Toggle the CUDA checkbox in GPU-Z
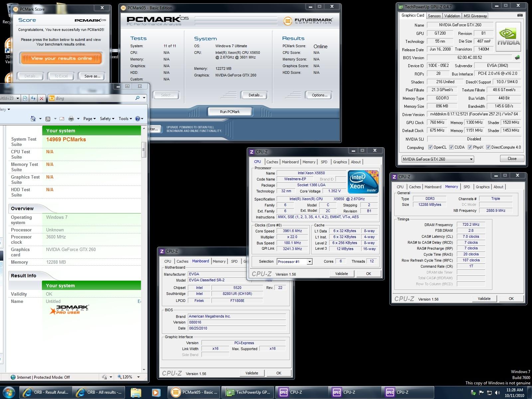Screen dimensions: 532x399 [451, 147]
